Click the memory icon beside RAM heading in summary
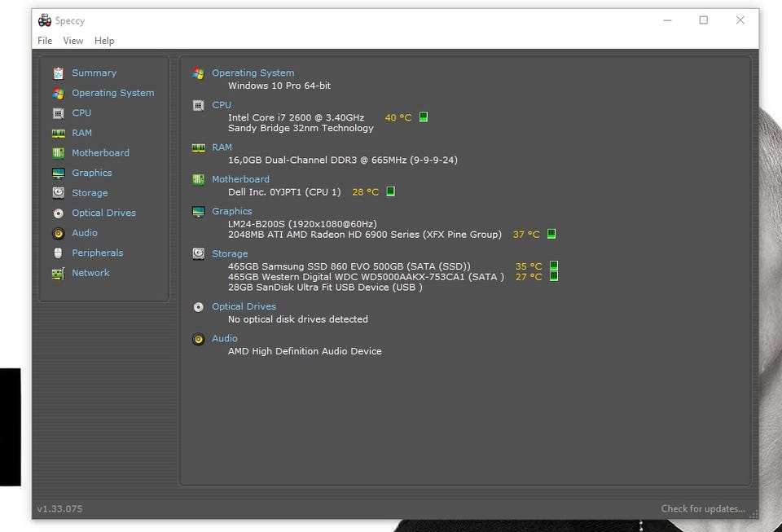The image size is (782, 532). pos(199,147)
